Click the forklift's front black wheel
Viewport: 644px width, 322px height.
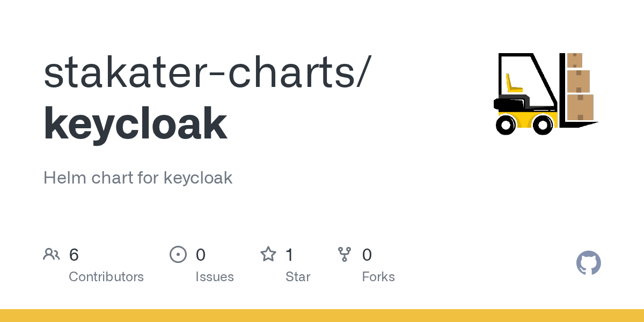(543, 125)
